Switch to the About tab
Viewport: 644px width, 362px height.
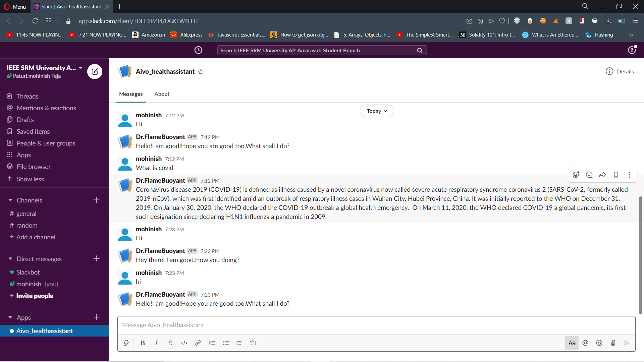point(162,94)
